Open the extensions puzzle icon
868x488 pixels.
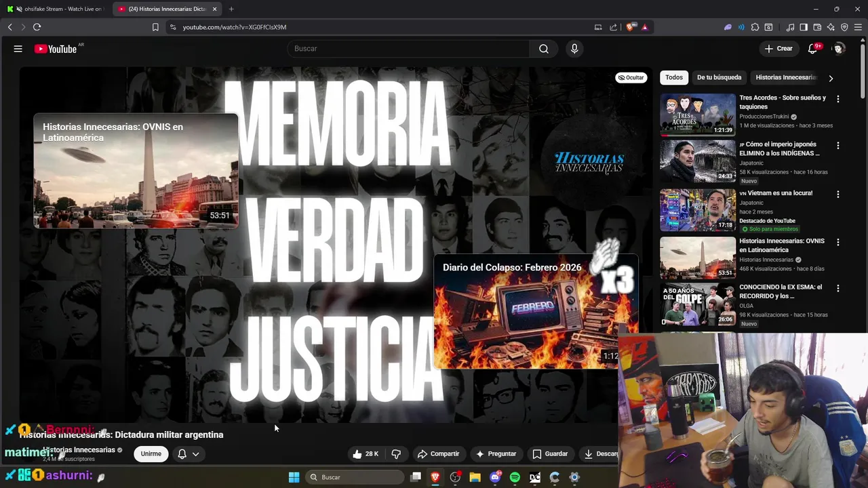(755, 27)
